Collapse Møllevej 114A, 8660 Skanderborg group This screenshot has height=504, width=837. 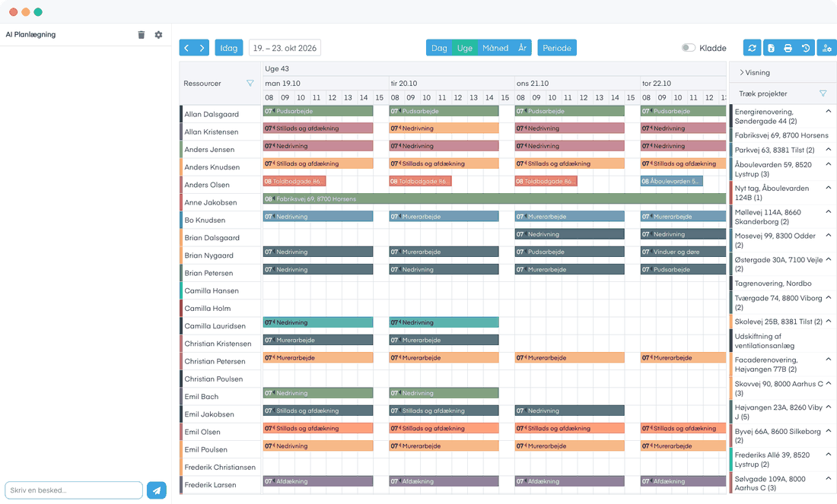(x=829, y=212)
